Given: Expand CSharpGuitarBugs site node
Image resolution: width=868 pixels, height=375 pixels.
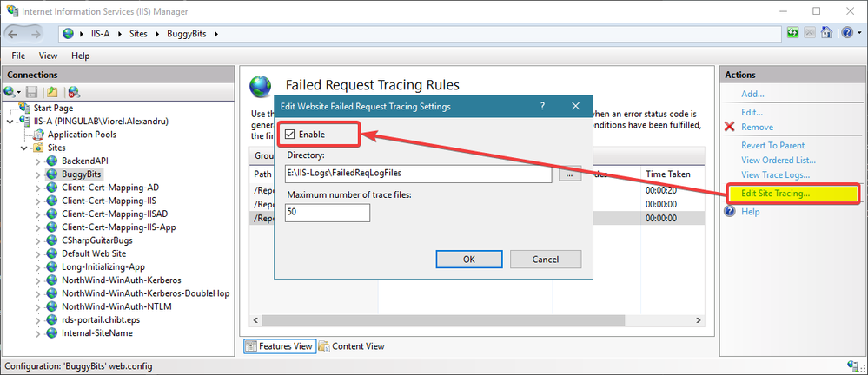Looking at the screenshot, I should 37,240.
